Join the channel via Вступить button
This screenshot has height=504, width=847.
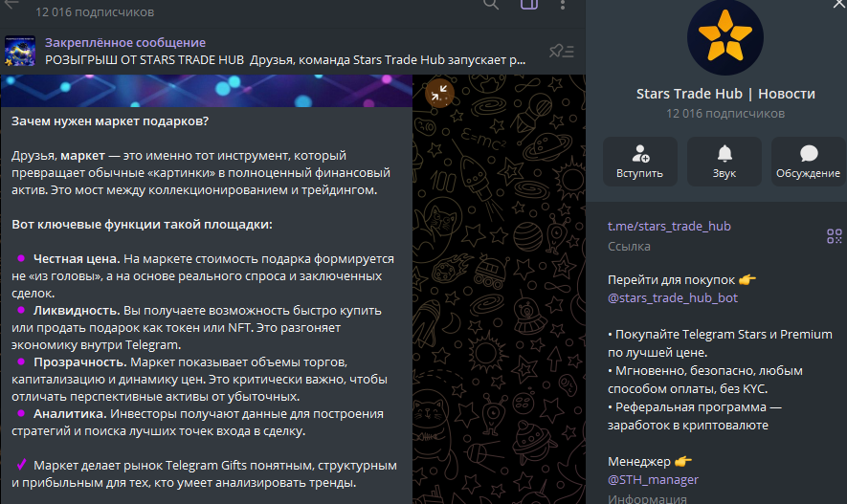click(x=640, y=162)
